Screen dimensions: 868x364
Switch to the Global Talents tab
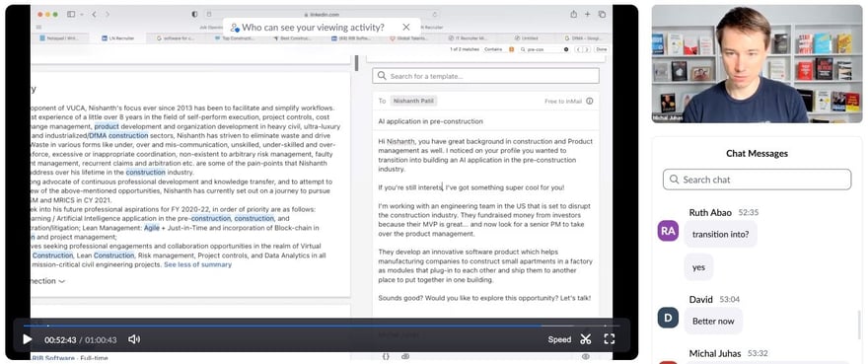click(408, 38)
